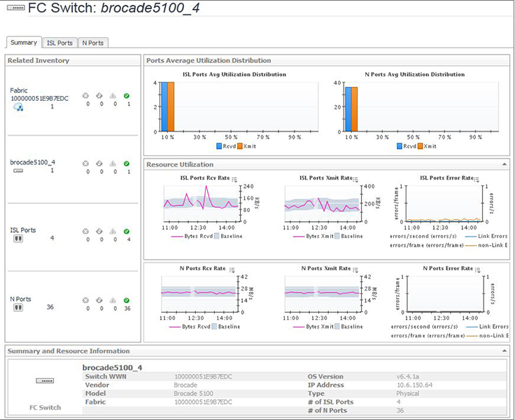Click the # of N Ports value 36
The width and height of the screenshot is (515, 420).
(400, 410)
